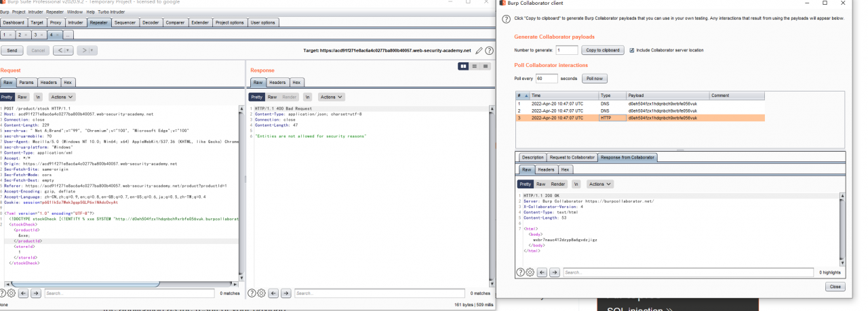The width and height of the screenshot is (868, 311).
Task: Switch Collaborator response to Render view
Action: [558, 184]
